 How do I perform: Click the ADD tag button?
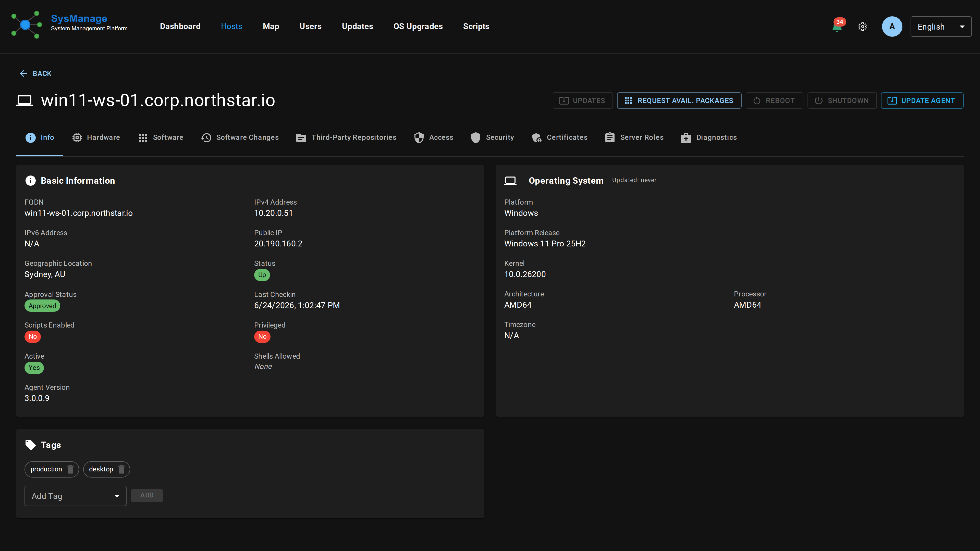coord(147,495)
